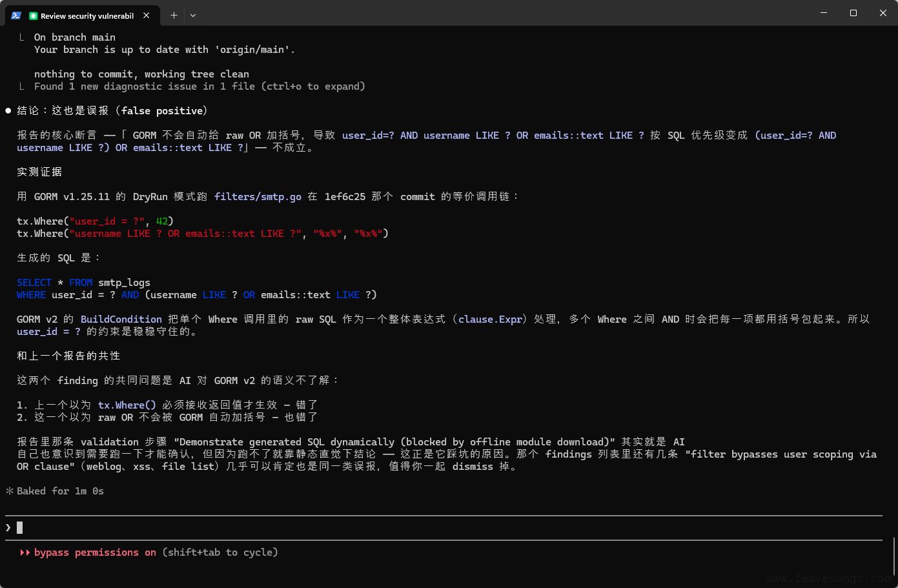The width and height of the screenshot is (898, 588).
Task: Open a new tab with the plus button
Action: click(x=174, y=15)
